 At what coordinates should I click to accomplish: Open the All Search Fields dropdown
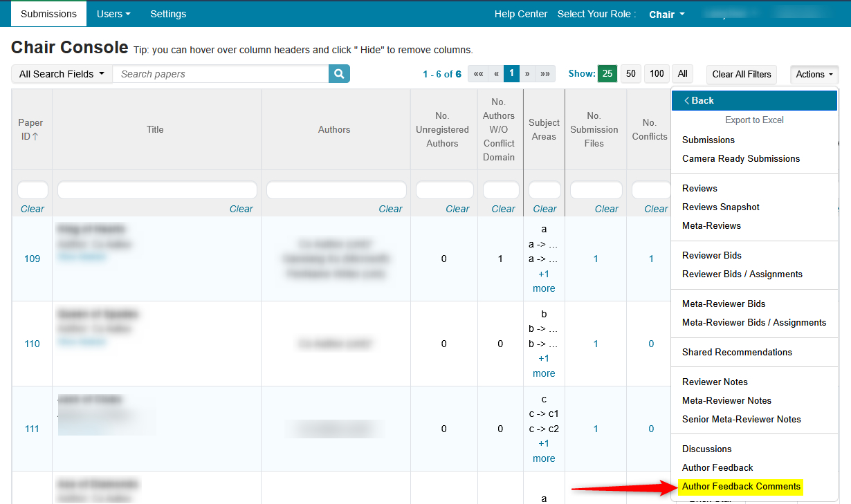[62, 74]
